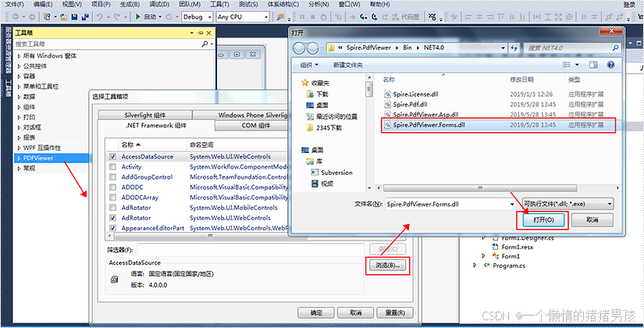This screenshot has height=328, width=644.
Task: Open the 生成(B) menu
Action: pyautogui.click(x=130, y=5)
